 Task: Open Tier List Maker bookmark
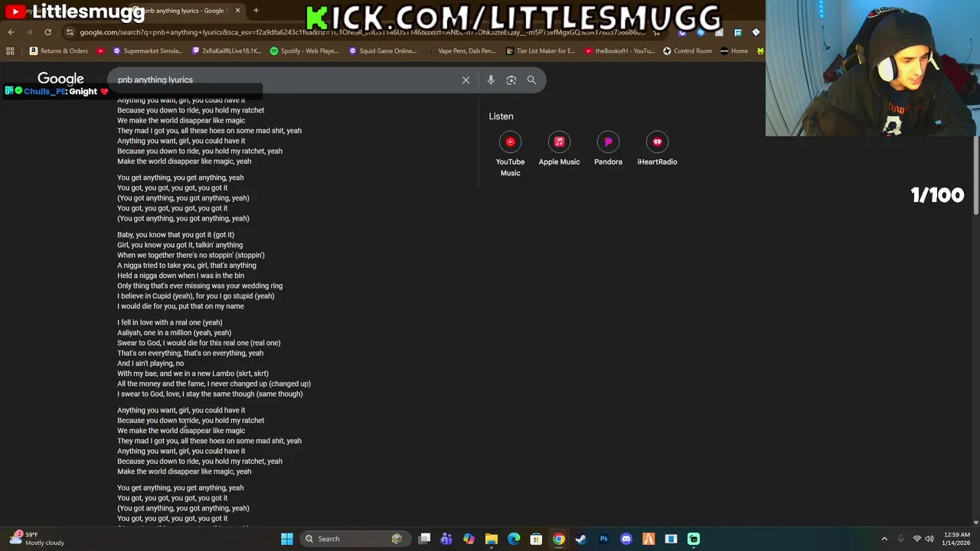(x=540, y=51)
